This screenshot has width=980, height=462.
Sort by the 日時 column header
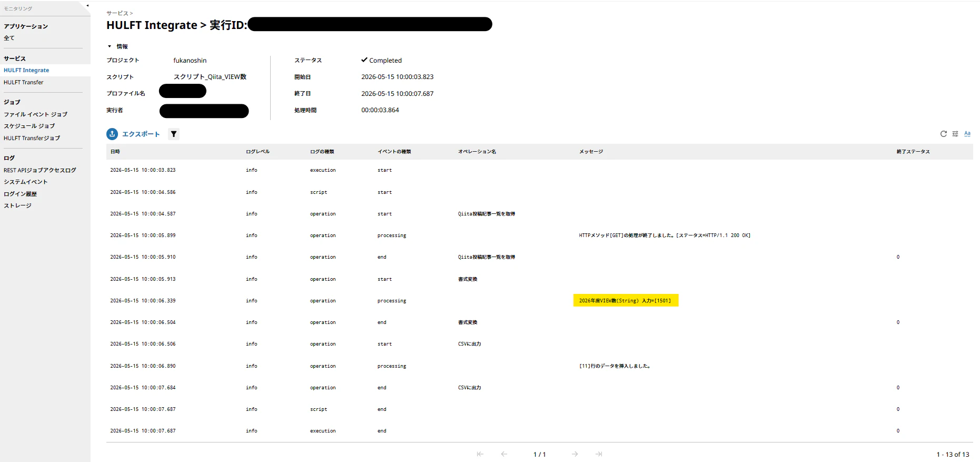115,152
